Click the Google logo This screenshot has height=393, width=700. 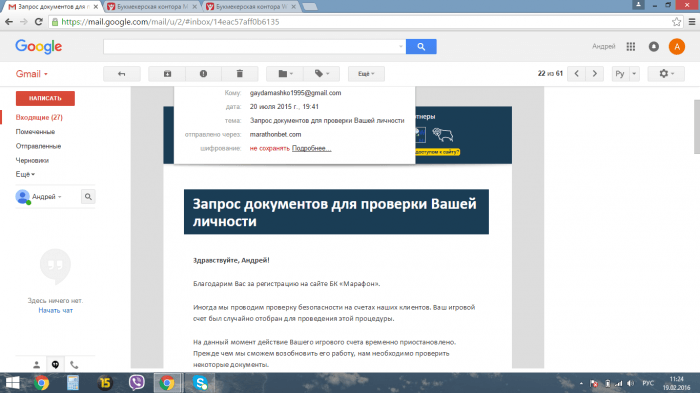click(x=39, y=46)
